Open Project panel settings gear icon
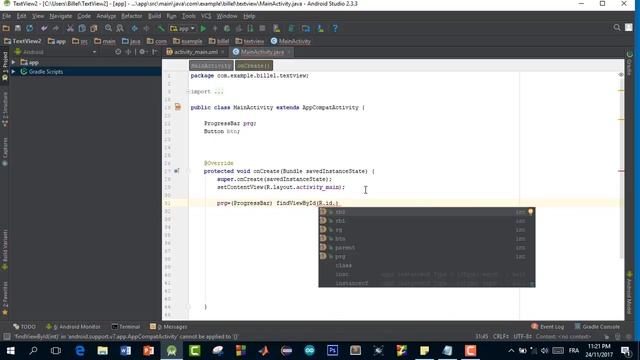Image resolution: width=640 pixels, height=360 pixels. [x=142, y=52]
